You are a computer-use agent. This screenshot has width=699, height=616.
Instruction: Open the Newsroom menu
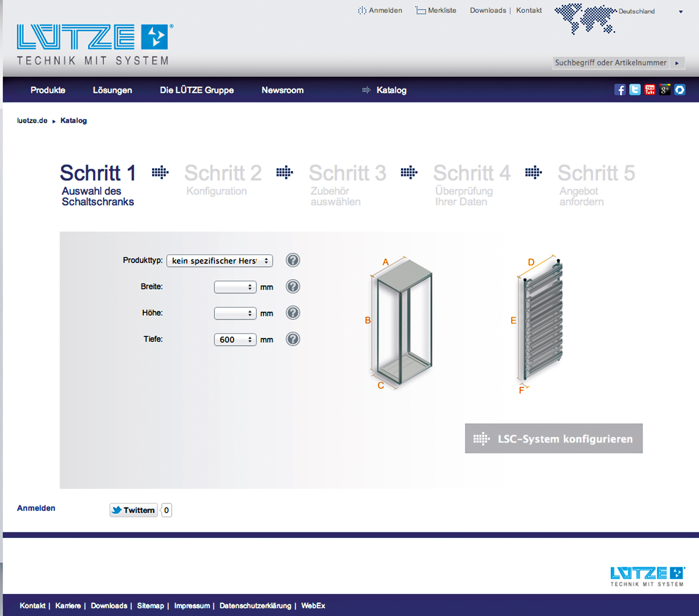click(x=283, y=90)
